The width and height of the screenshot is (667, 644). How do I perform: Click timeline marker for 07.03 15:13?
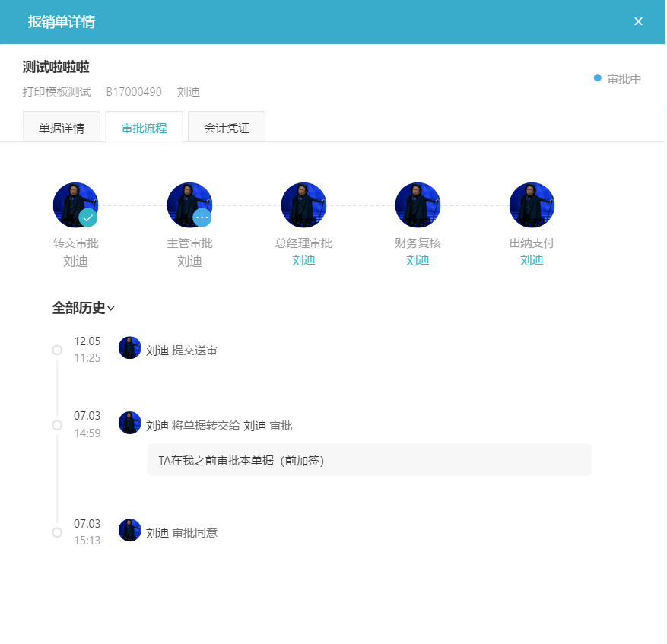pyautogui.click(x=57, y=532)
